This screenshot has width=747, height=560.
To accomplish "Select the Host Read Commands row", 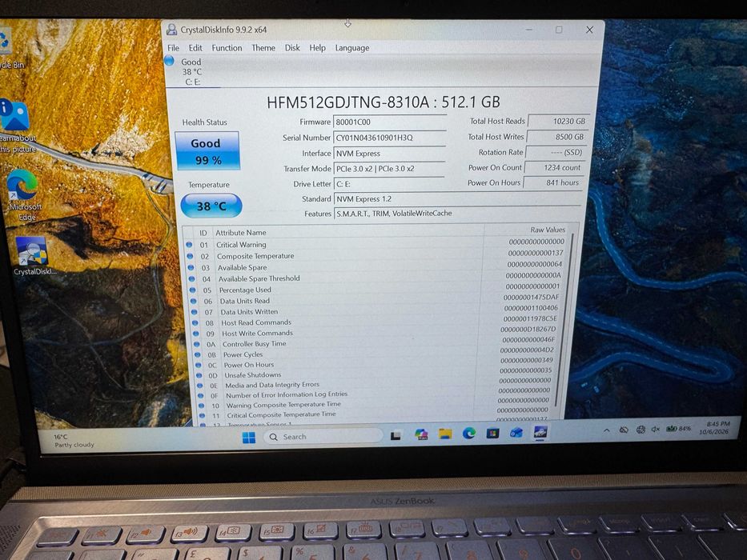I will (x=376, y=322).
